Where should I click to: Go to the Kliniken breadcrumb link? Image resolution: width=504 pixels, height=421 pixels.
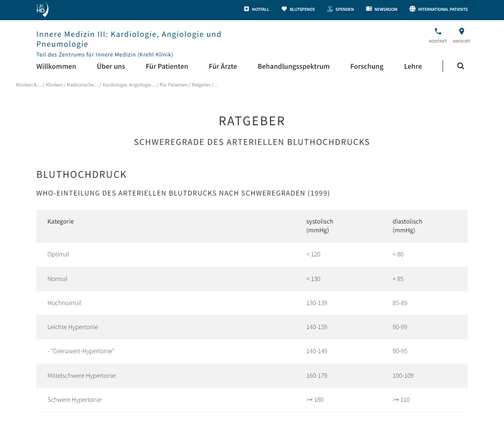tap(54, 85)
